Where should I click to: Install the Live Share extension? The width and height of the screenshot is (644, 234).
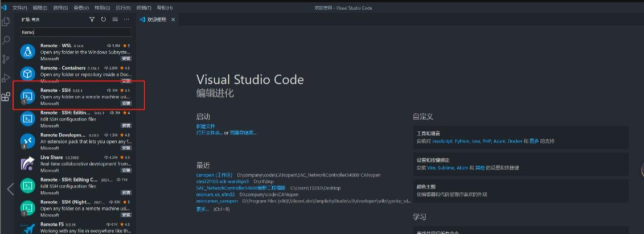point(126,170)
